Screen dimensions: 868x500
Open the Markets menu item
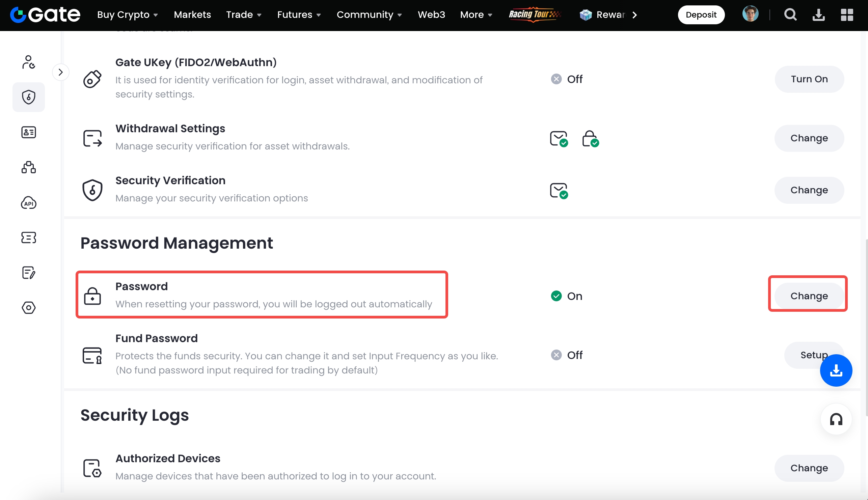coord(192,15)
